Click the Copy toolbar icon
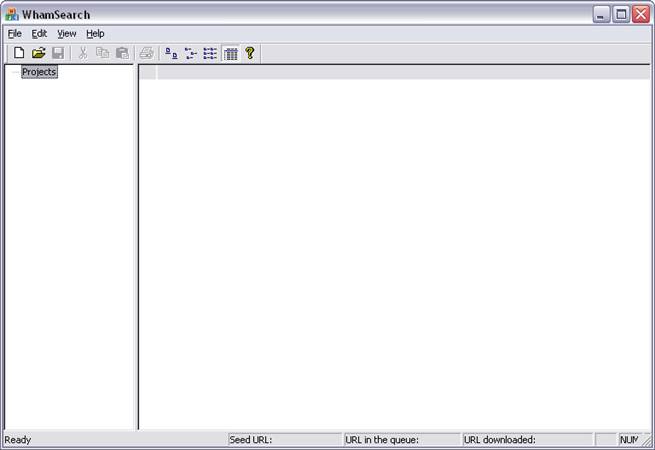 102,53
